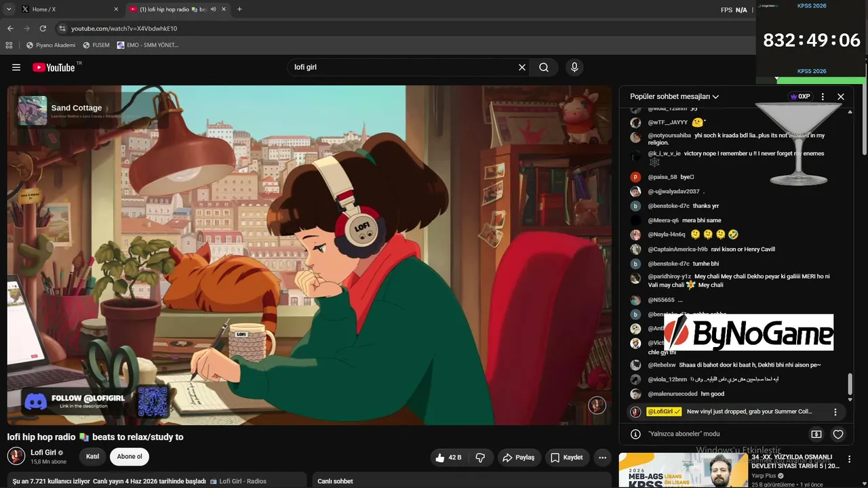Mute the lofi tab via its speaker icon
The width and height of the screenshot is (868, 488).
click(x=213, y=9)
